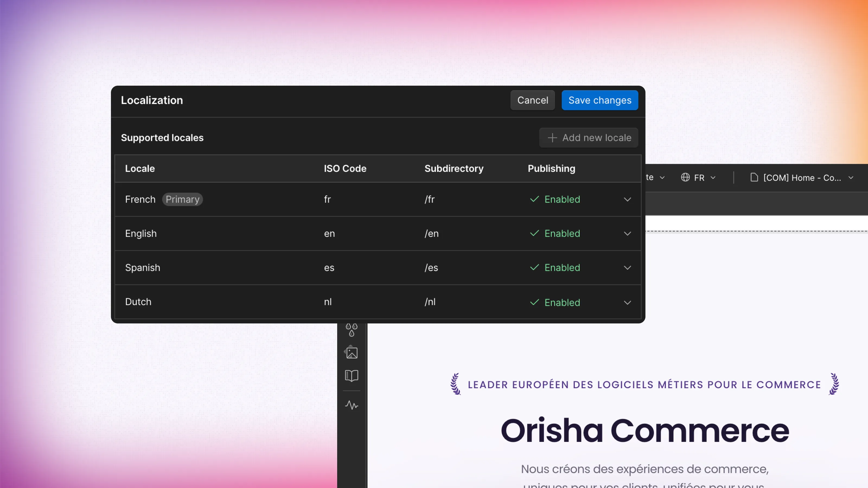This screenshot has width=868, height=488.
Task: Click the 'Leader européen des logiciels' tagline
Action: click(x=644, y=385)
